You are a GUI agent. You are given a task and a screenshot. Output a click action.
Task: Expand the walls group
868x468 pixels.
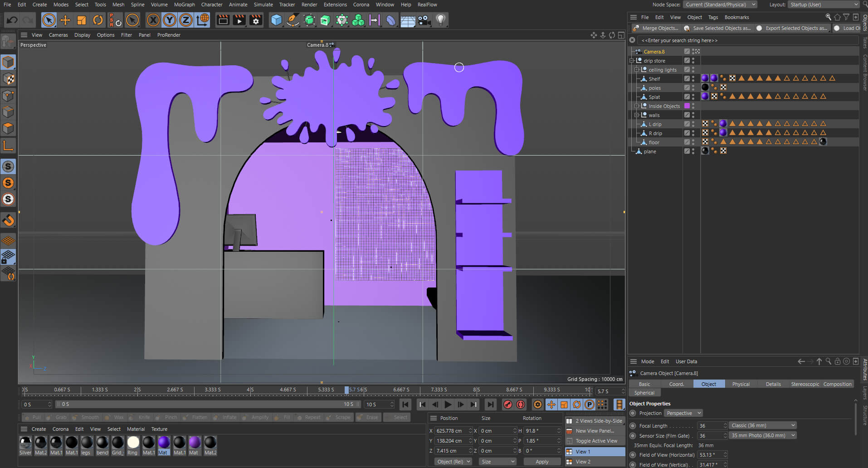click(637, 115)
